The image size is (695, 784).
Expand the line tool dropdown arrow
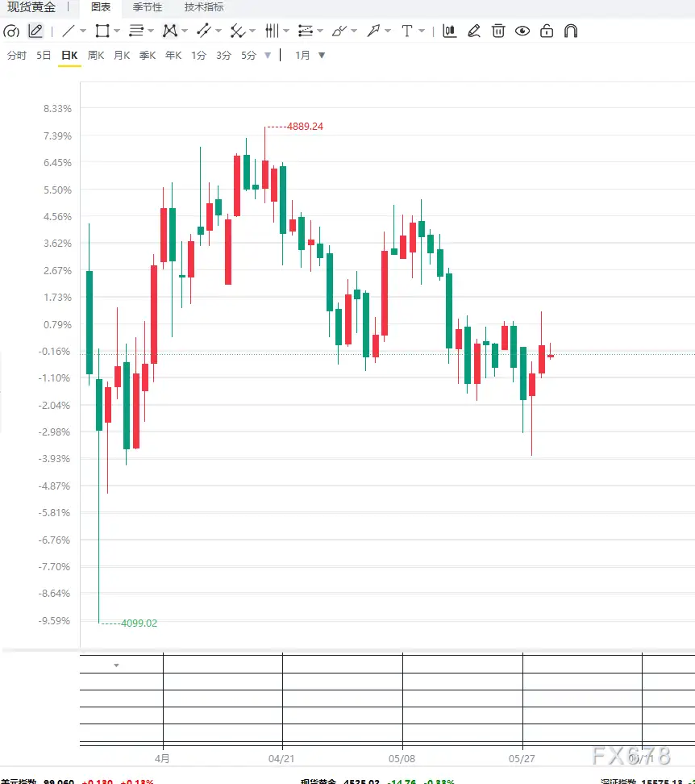[x=83, y=31]
